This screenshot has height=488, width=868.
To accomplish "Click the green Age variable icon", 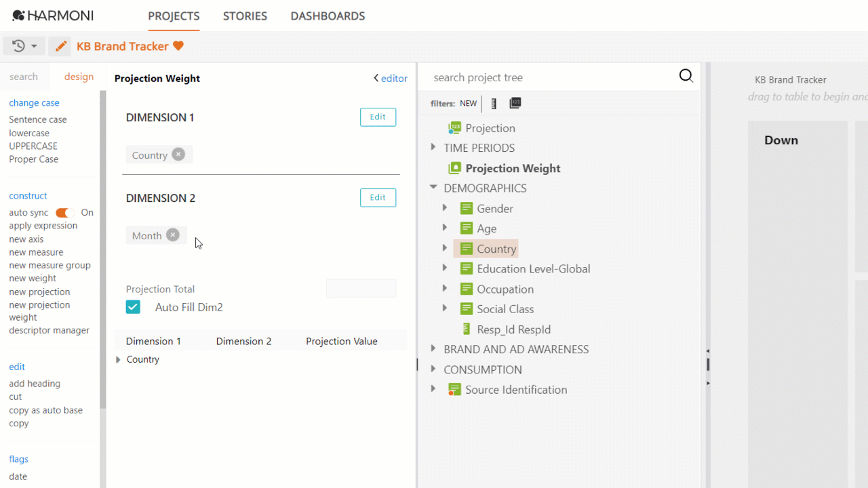I will [466, 228].
